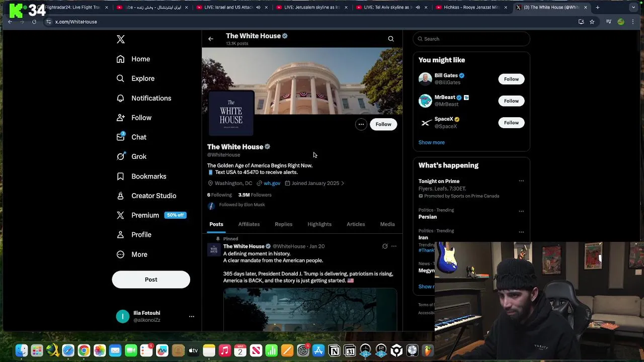The height and width of the screenshot is (362, 644).
Task: Open Bill Gates avatar in suggestions
Action: 425,79
